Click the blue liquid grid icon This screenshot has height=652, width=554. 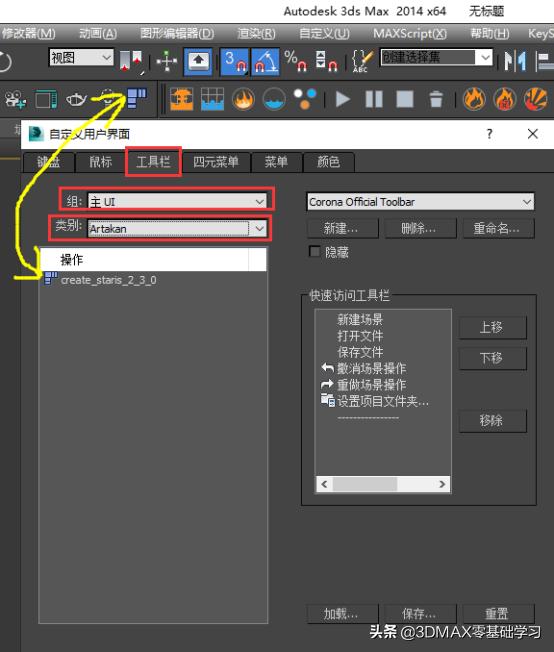coord(212,99)
